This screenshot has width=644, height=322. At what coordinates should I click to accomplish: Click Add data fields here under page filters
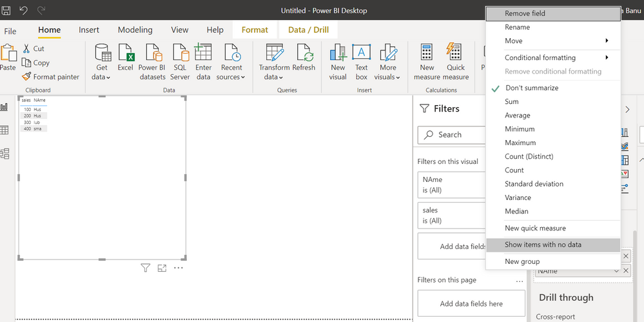(x=471, y=303)
